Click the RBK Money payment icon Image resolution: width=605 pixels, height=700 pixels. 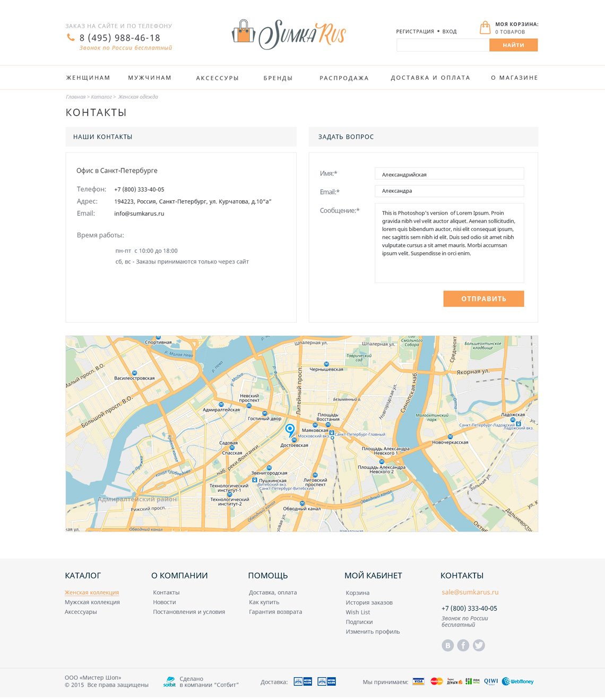(472, 681)
